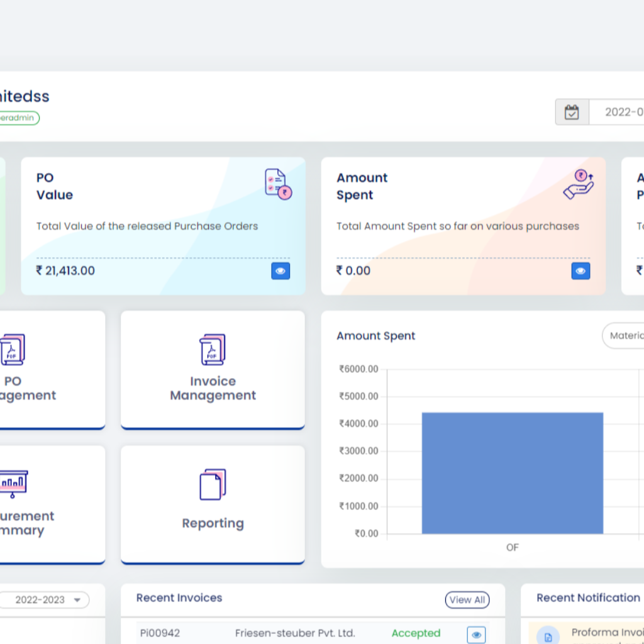This screenshot has width=644, height=644.
Task: Click the Invoice Management PDF icon
Action: pyautogui.click(x=213, y=350)
